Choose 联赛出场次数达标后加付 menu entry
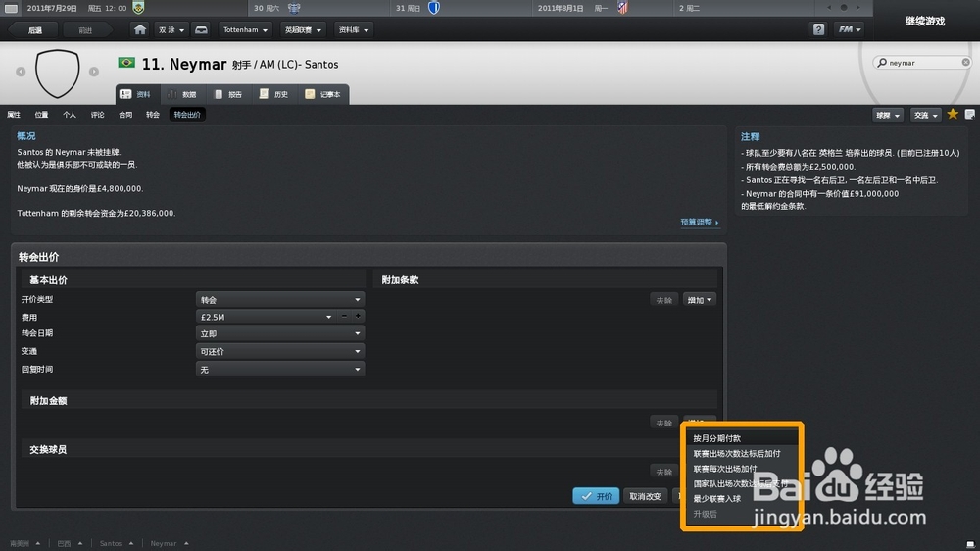980x551 pixels. [x=742, y=453]
